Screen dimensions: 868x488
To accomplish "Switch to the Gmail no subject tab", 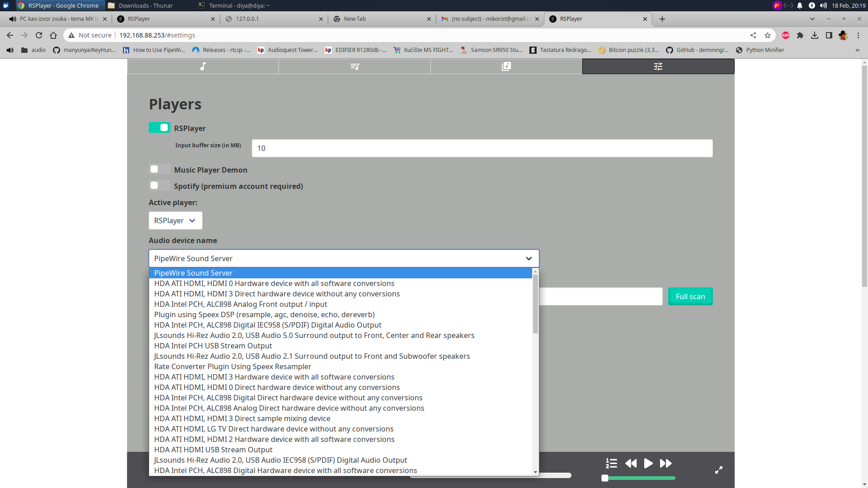I will [x=490, y=19].
